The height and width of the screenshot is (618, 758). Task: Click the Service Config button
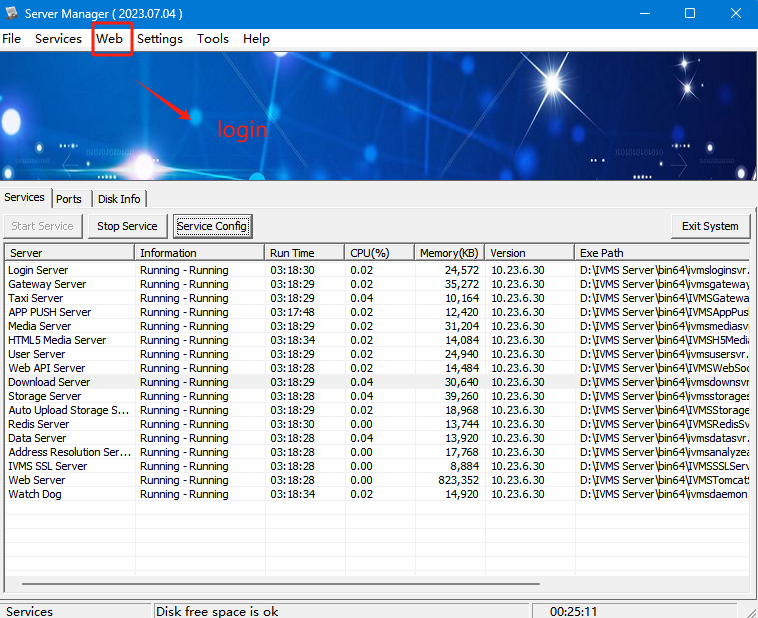(212, 226)
